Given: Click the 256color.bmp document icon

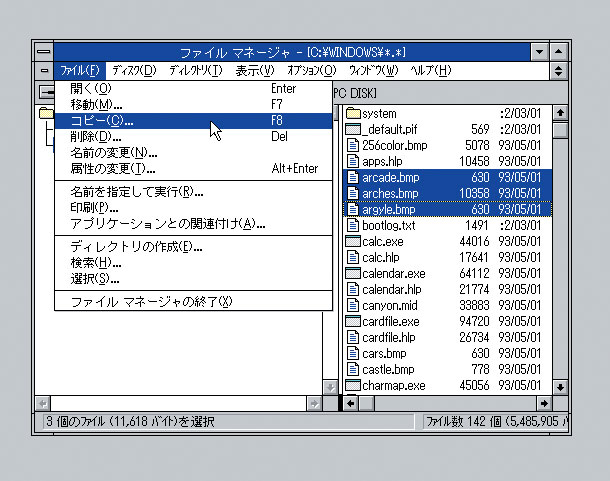Looking at the screenshot, I should pos(353,145).
